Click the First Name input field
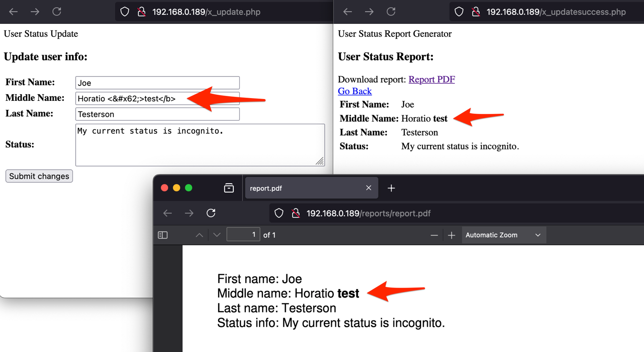 coord(157,83)
